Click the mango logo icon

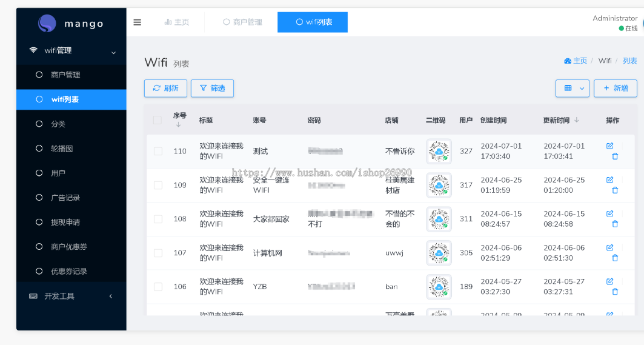coord(47,24)
